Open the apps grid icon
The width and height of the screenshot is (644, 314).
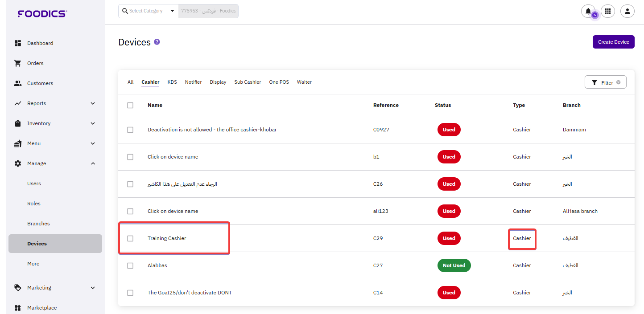(608, 11)
